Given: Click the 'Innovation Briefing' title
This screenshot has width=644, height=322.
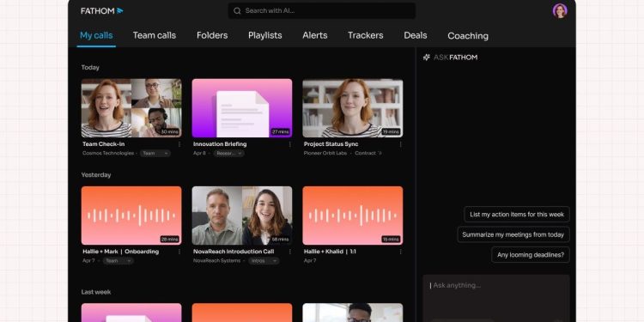Looking at the screenshot, I should pyautogui.click(x=220, y=144).
